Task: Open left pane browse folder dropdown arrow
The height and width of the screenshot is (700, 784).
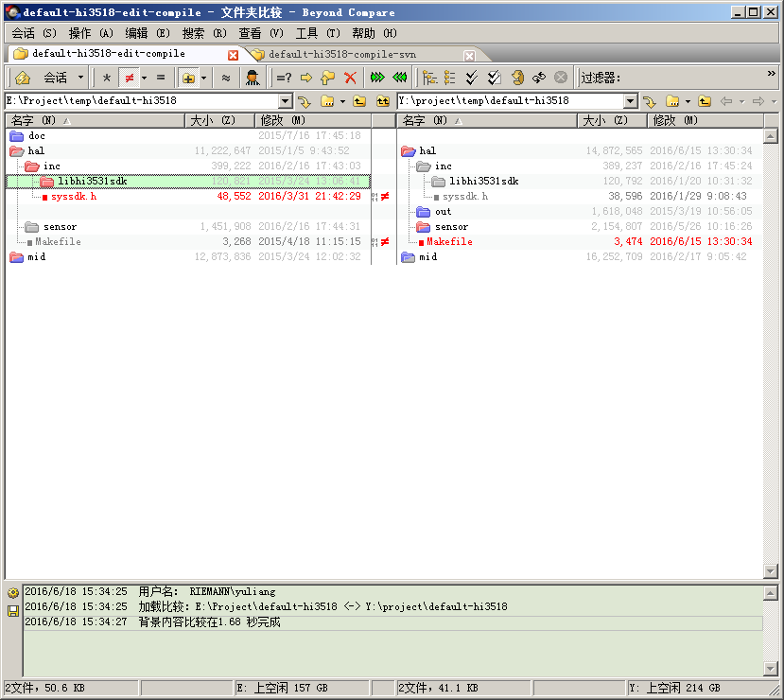Action: 342,101
